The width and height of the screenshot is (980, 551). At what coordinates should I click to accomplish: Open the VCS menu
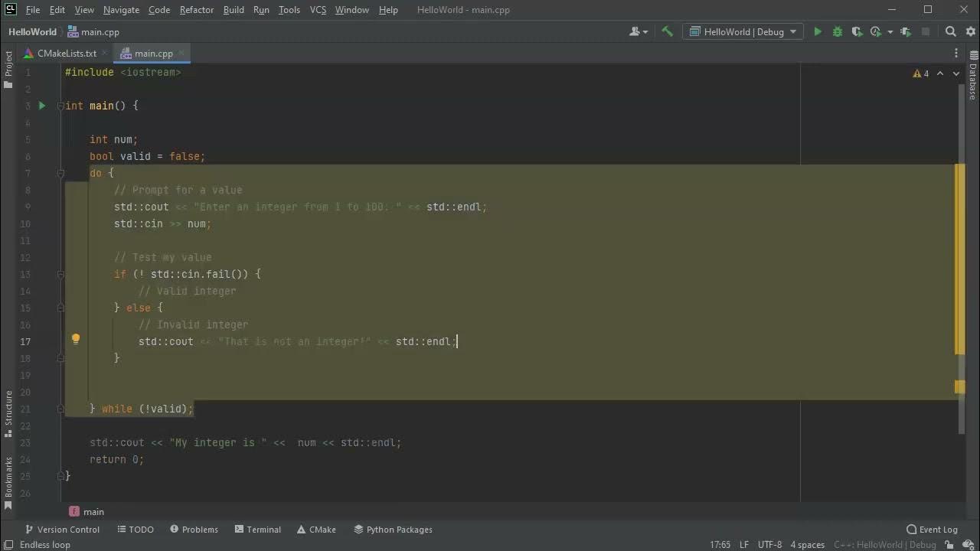tap(318, 10)
